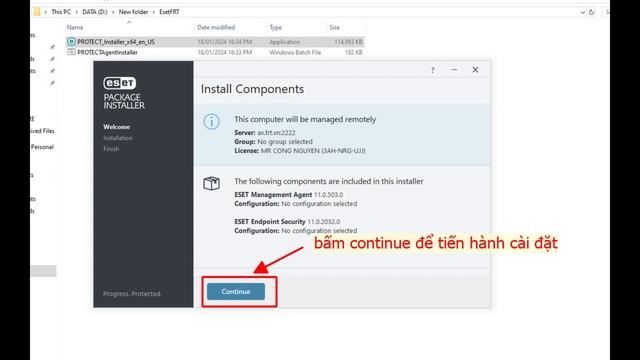Click the ESET logo in the installer sidebar
This screenshot has height=360, width=640.
coord(120,83)
